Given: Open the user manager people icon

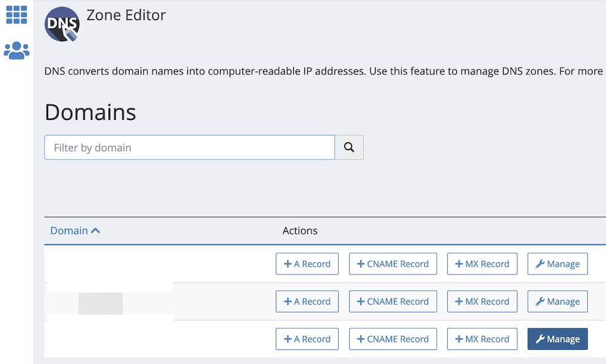Looking at the screenshot, I should [x=16, y=50].
